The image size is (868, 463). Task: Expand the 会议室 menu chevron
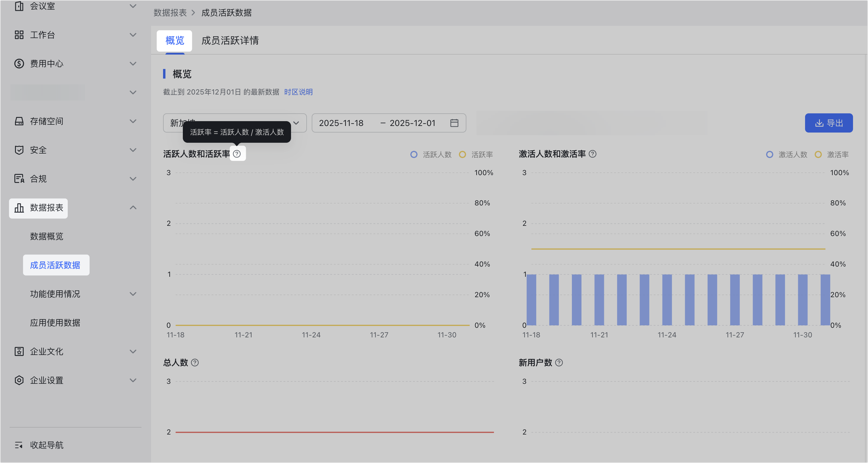coord(133,6)
